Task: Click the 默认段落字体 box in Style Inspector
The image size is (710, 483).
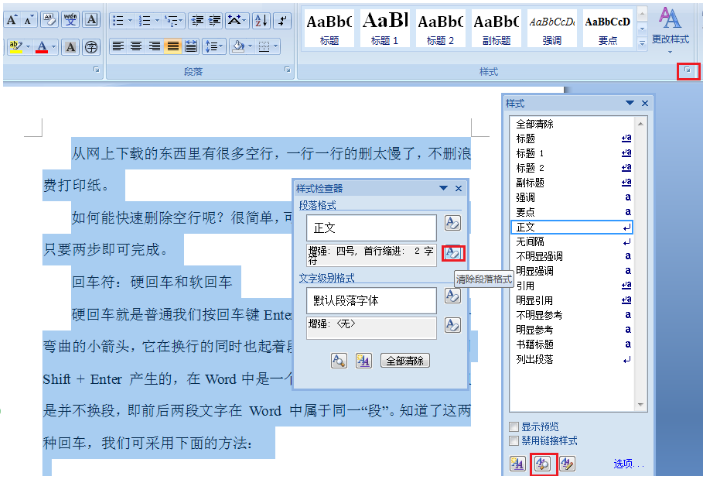Action: point(371,301)
